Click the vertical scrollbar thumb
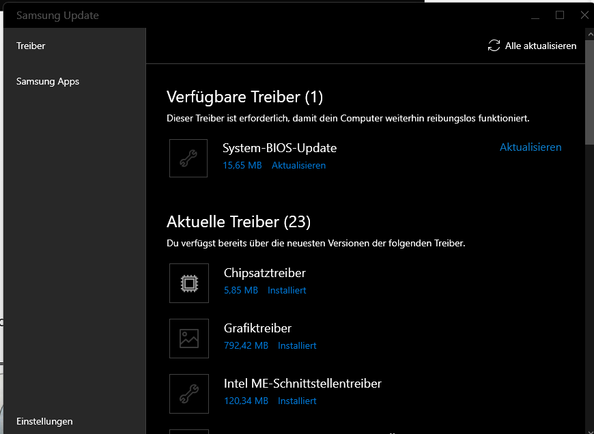 (x=590, y=91)
